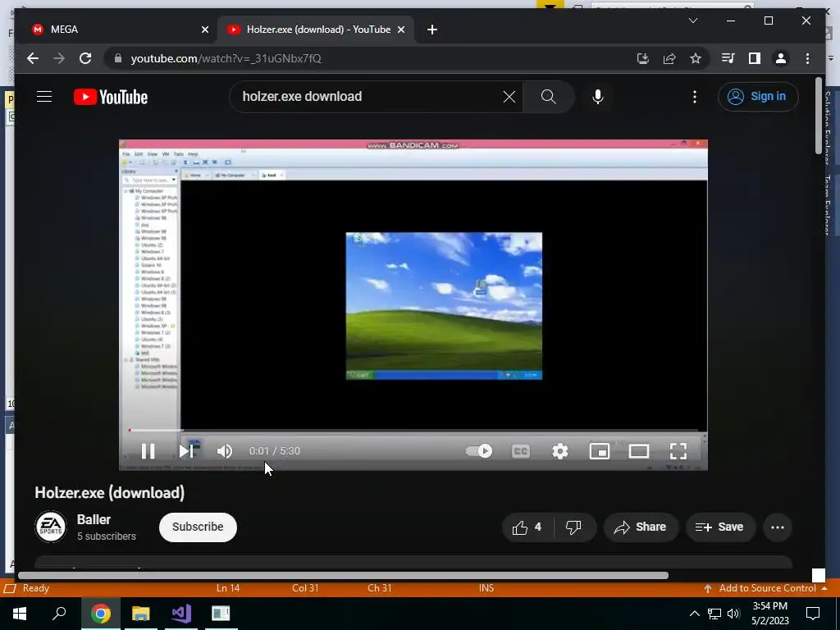This screenshot has height=630, width=840.
Task: Open YouTube settings three-dot menu
Action: (695, 97)
